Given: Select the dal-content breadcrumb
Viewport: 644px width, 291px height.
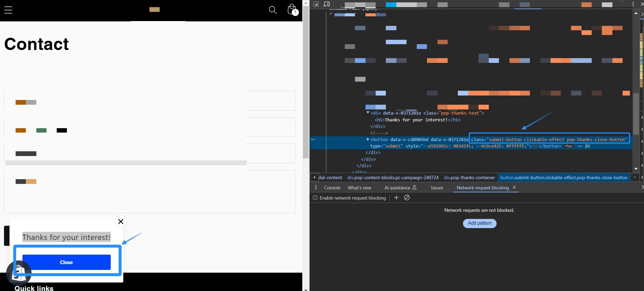Looking at the screenshot, I should click(x=330, y=177).
